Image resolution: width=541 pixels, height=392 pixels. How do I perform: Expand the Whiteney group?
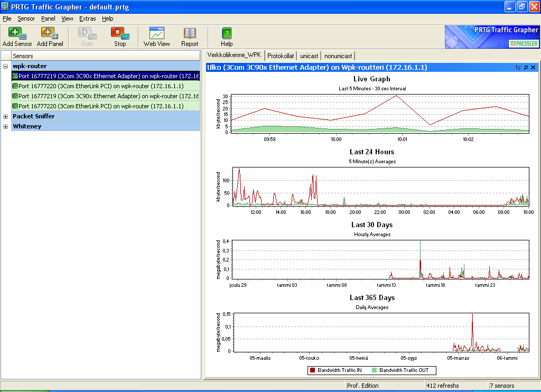point(5,126)
